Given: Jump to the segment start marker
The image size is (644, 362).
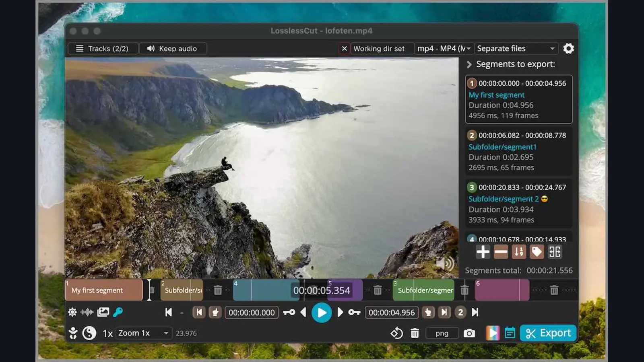Looking at the screenshot, I should 199,313.
